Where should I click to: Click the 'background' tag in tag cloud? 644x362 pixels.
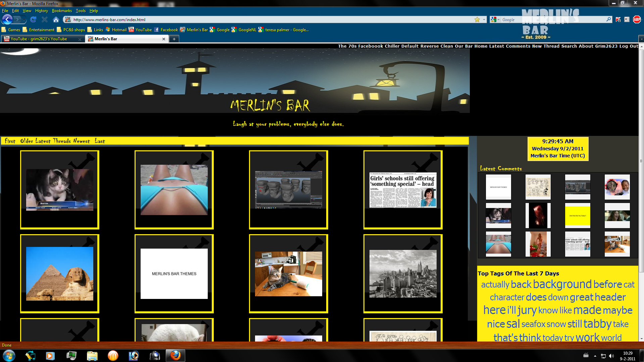(x=562, y=284)
